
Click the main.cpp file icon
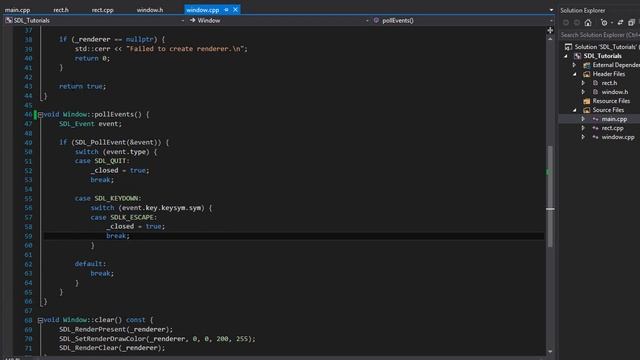(x=596, y=119)
